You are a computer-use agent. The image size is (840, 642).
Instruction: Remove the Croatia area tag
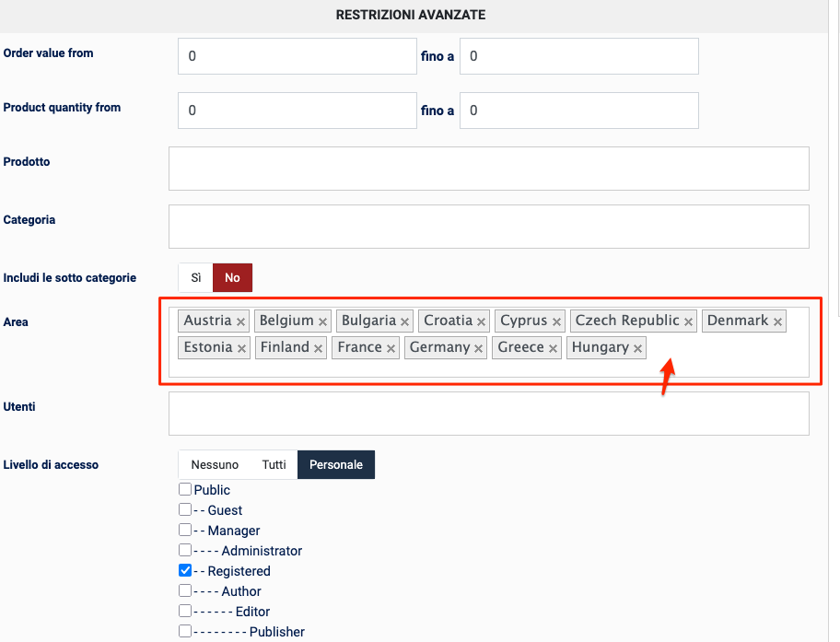pos(482,322)
